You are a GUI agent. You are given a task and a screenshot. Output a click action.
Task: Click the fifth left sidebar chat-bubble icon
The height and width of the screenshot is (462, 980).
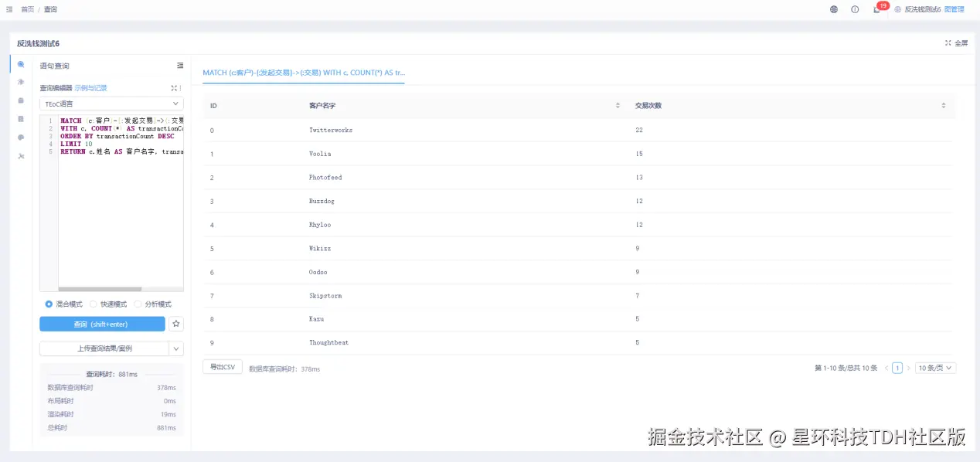point(21,138)
